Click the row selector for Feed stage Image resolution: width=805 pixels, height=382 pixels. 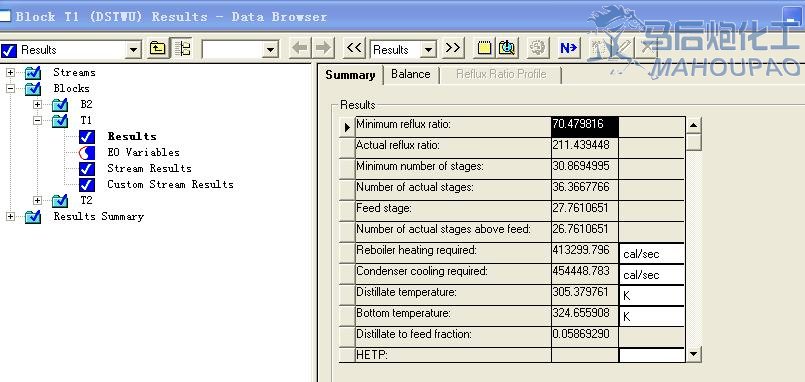click(348, 211)
